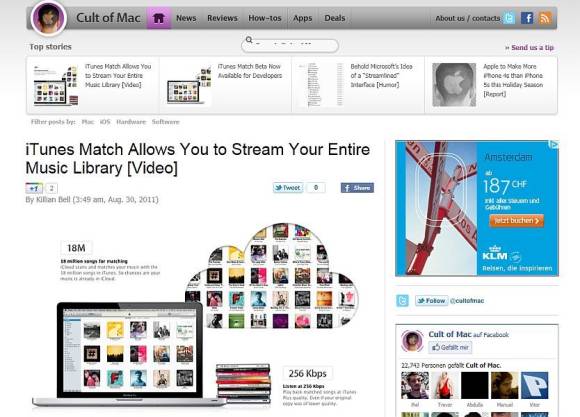This screenshot has height=417, width=580.
Task: Follow @cultofmac on Twitter
Action: click(x=431, y=300)
